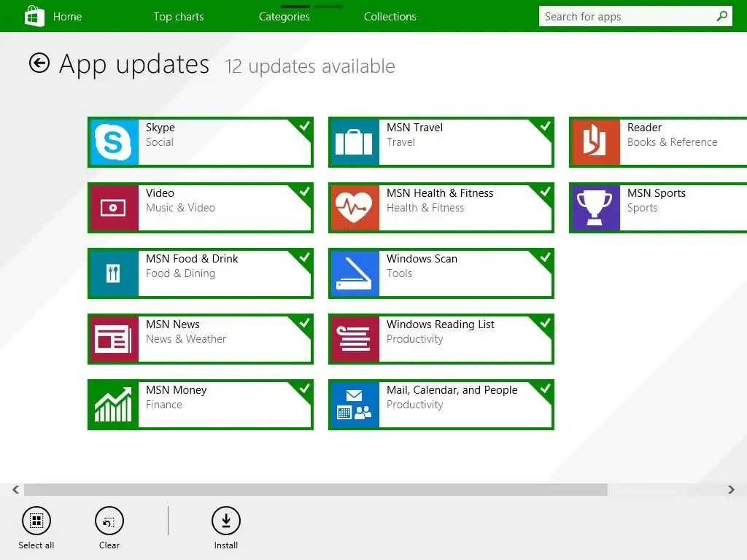This screenshot has height=560, width=747.
Task: Uncheck the Windows Reading List checkmark
Action: [x=545, y=323]
